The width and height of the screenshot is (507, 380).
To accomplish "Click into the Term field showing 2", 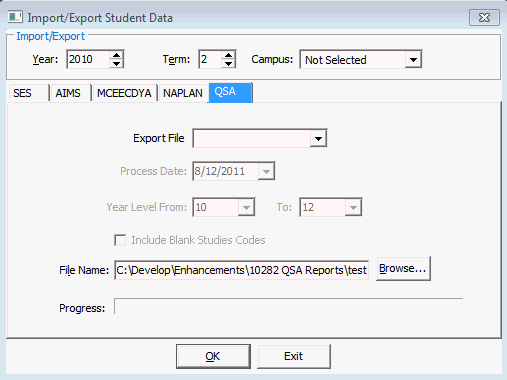I will 210,59.
